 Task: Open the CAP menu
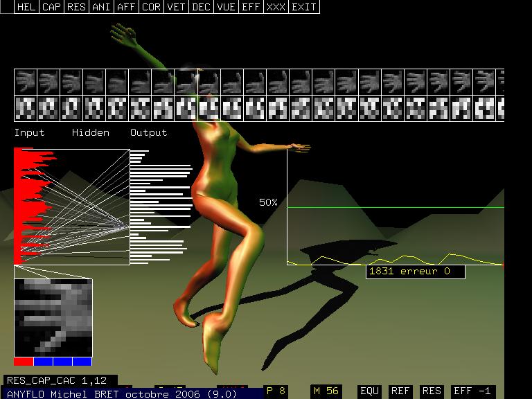[52, 7]
